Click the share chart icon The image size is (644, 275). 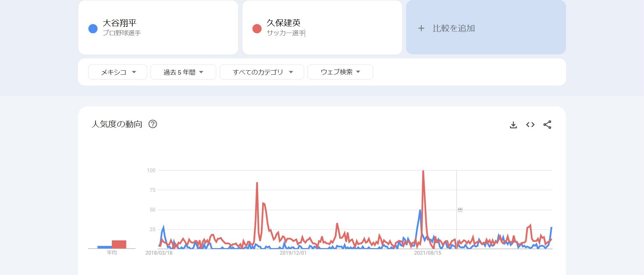pos(547,125)
